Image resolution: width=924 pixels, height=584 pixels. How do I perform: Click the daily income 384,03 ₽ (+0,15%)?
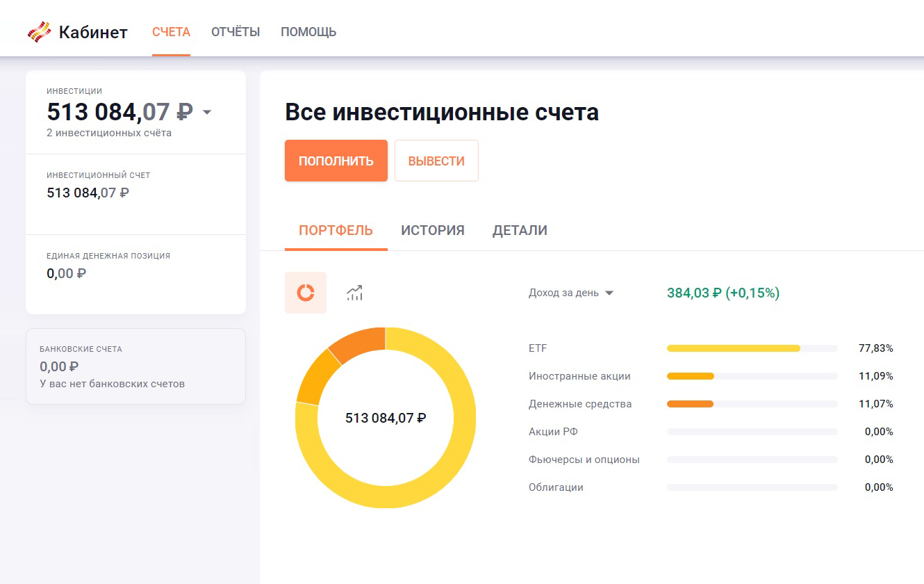coord(723,293)
